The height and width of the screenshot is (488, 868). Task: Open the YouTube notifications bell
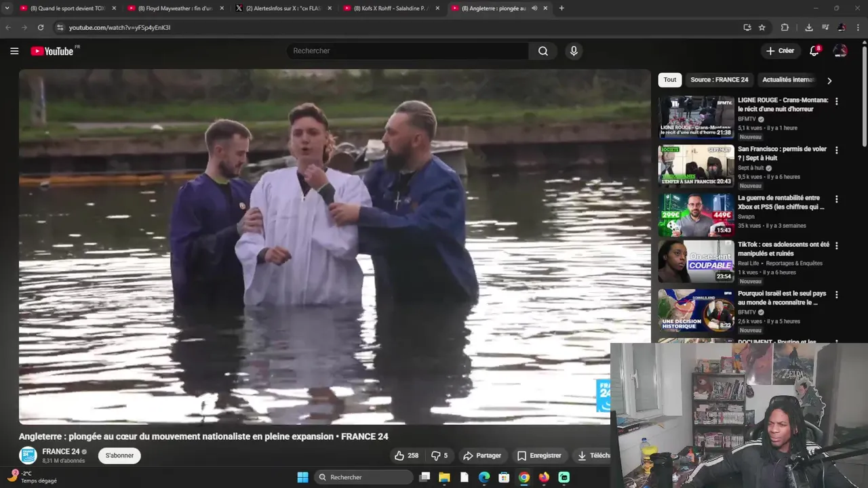pos(814,51)
